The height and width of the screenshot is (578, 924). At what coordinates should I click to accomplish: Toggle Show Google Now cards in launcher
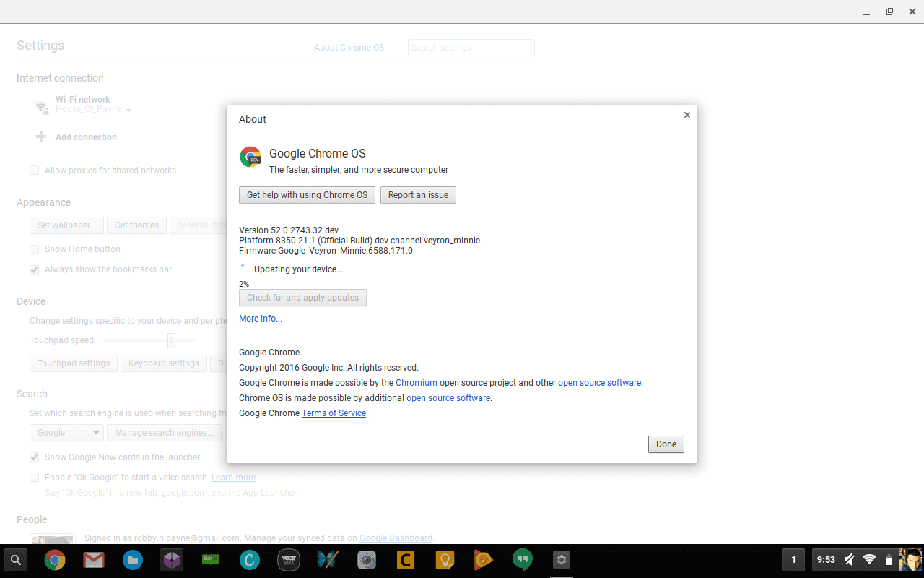coord(34,457)
